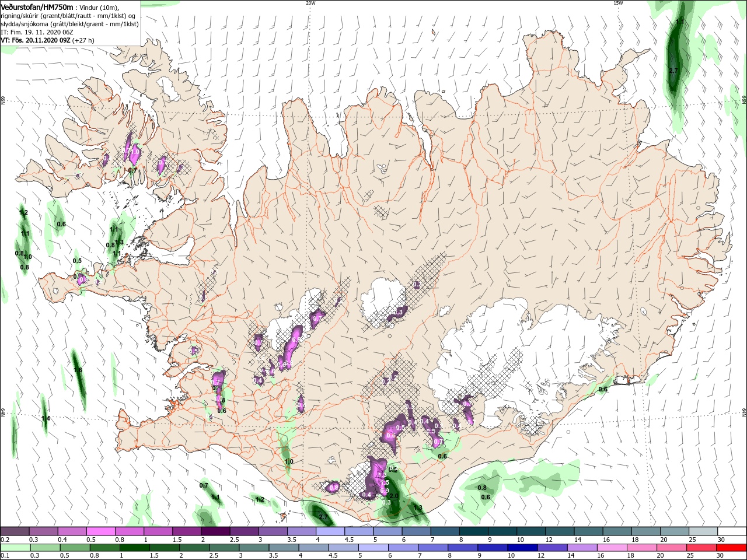Pick bottom-row bright red swatch after 30
The height and width of the screenshot is (560, 747).
(731, 548)
